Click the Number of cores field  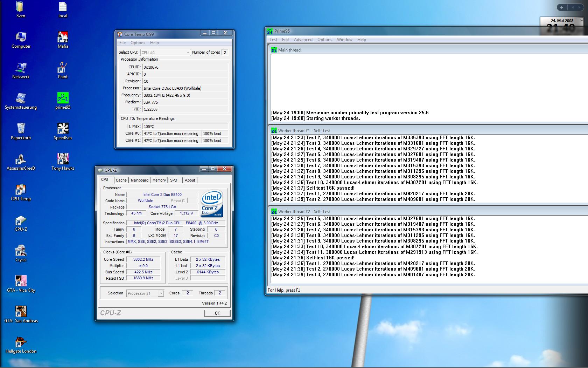coord(225,53)
